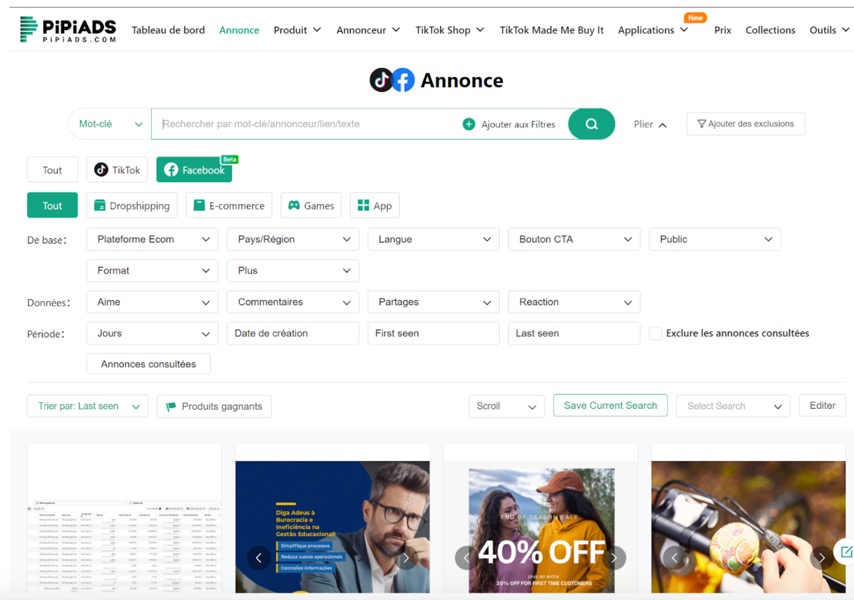Viewport: 854px width, 600px height.
Task: Click the green search magnifier button
Action: click(x=591, y=124)
